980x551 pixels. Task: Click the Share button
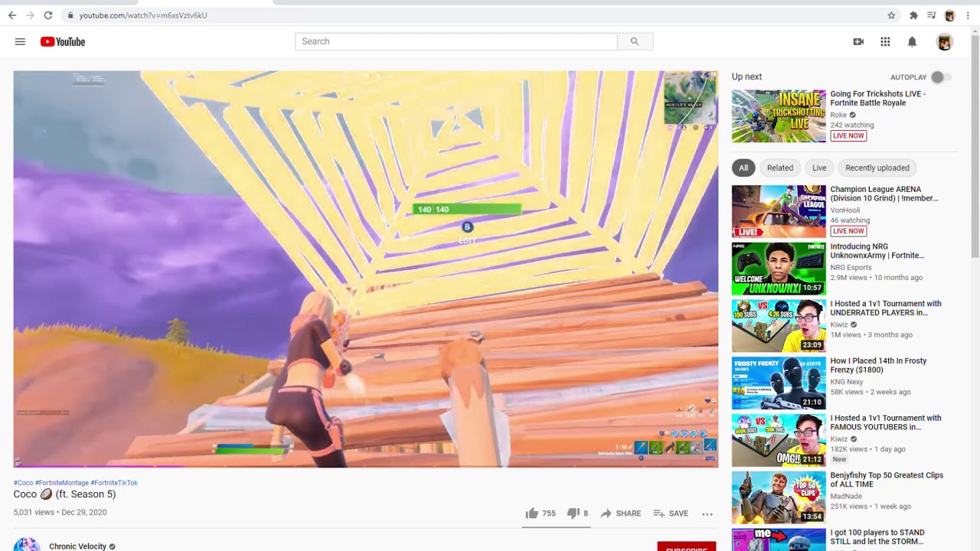click(x=620, y=514)
